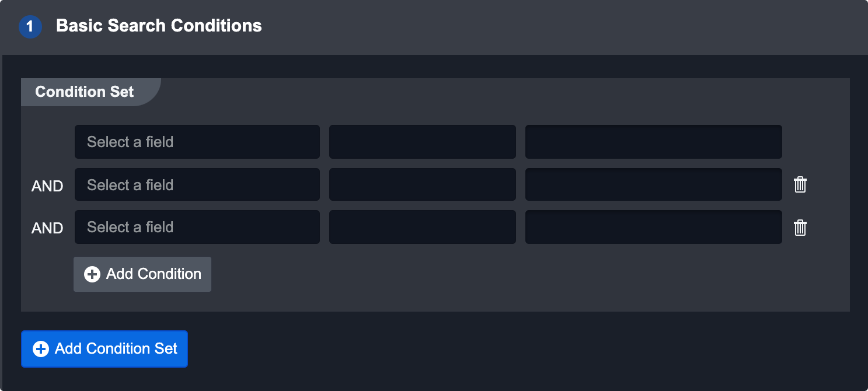868x391 pixels.
Task: Open the third row's middle operator box
Action: [x=422, y=227]
